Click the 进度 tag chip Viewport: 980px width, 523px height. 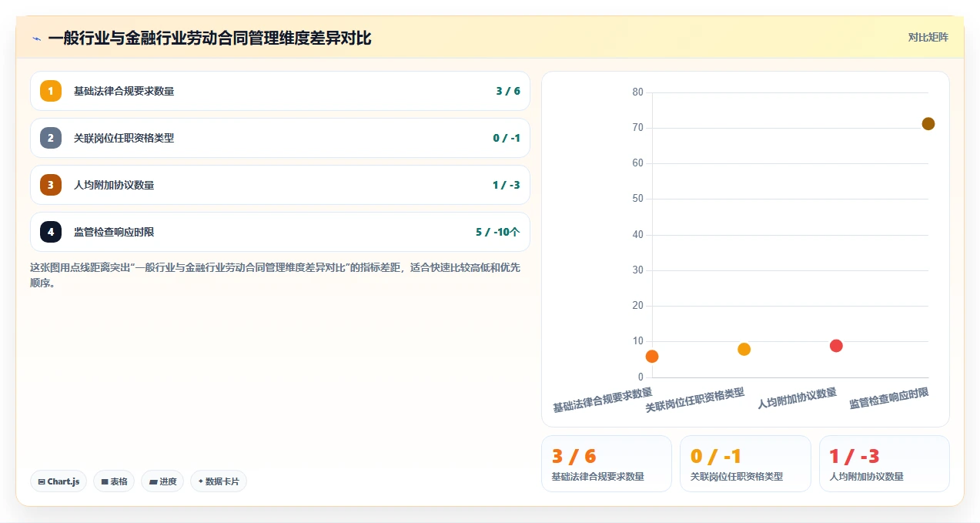click(162, 481)
